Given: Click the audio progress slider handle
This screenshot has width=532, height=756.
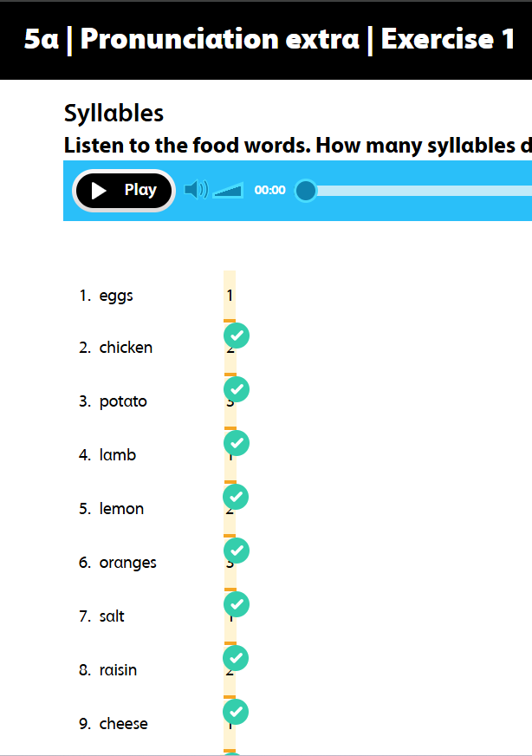Looking at the screenshot, I should [x=306, y=190].
